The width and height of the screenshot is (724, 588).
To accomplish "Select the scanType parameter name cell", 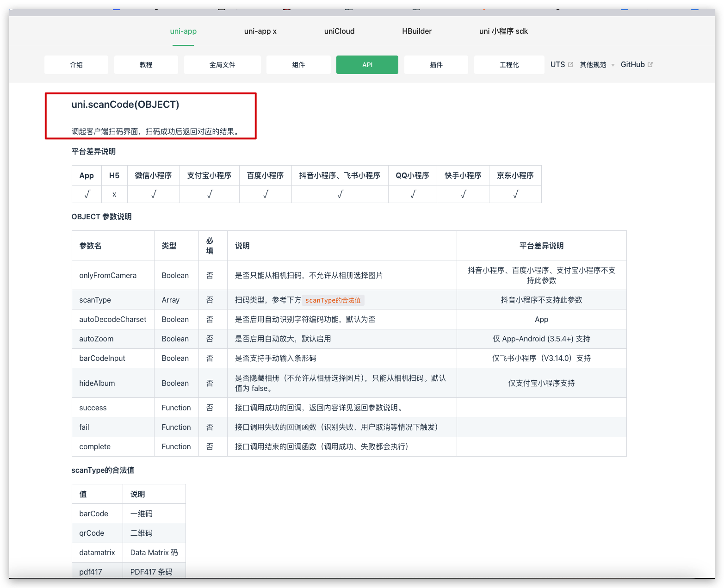I will (x=113, y=300).
